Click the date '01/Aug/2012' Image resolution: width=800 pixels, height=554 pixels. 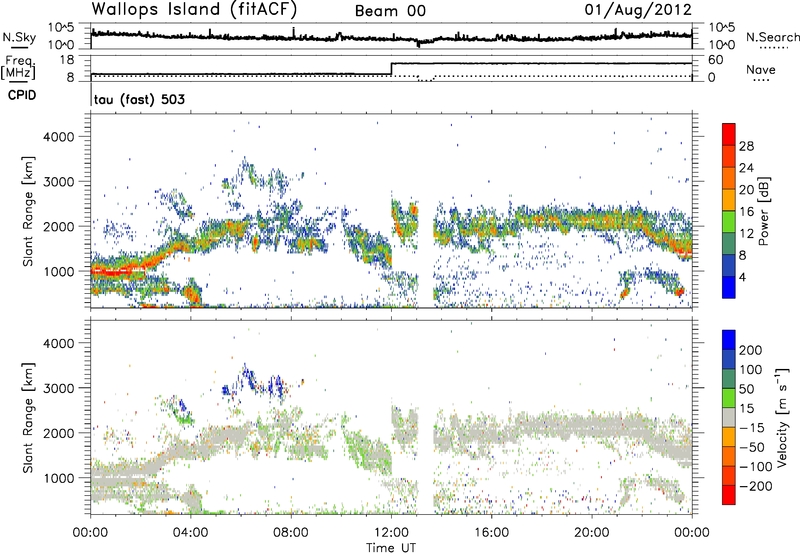click(638, 10)
